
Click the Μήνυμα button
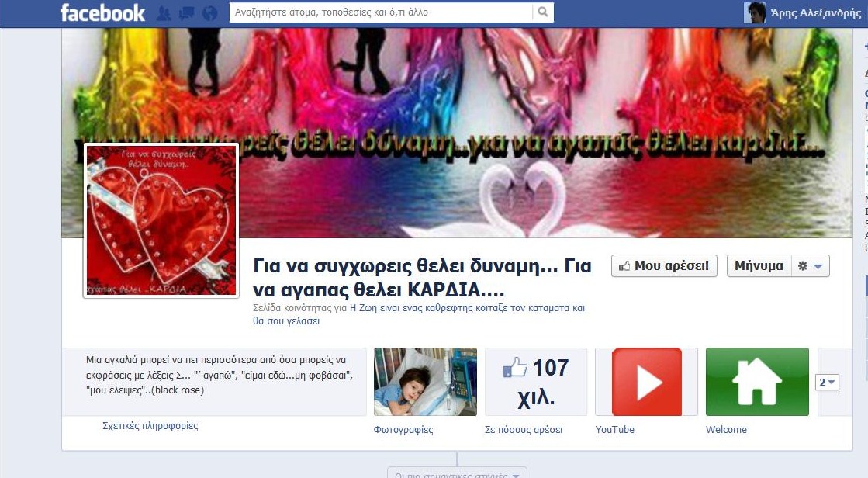click(x=759, y=265)
